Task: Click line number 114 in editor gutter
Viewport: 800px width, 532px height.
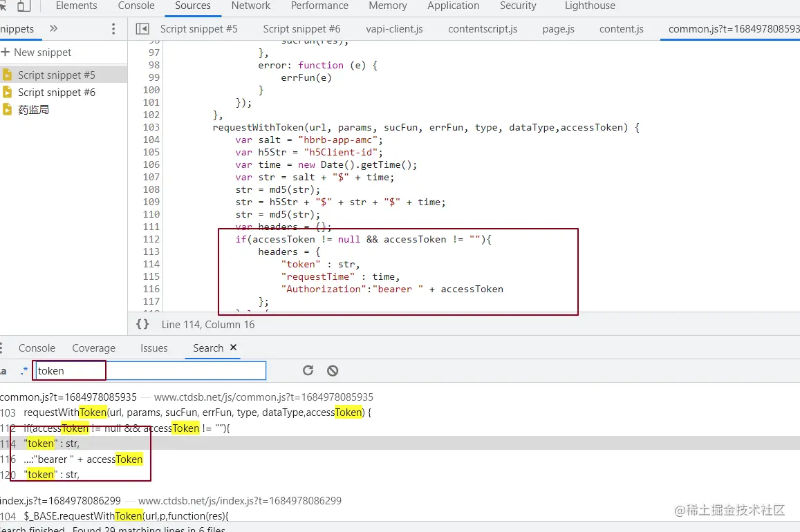Action: pyautogui.click(x=151, y=264)
